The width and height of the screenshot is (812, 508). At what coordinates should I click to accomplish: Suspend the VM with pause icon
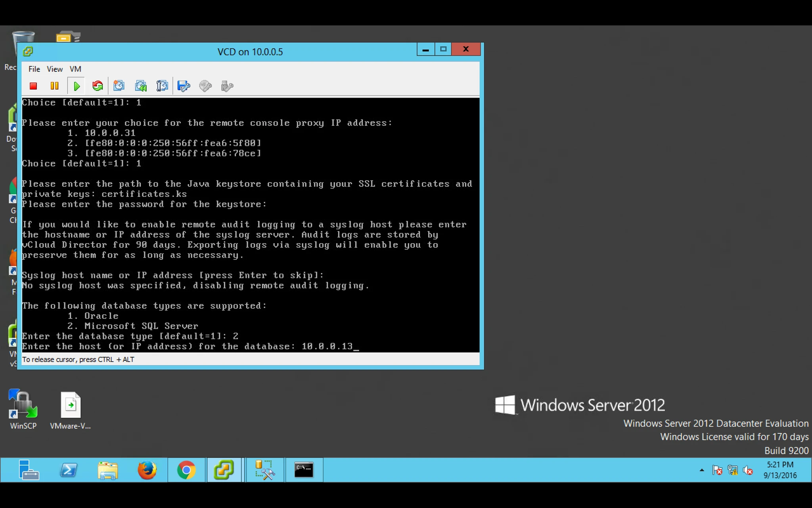pyautogui.click(x=54, y=86)
